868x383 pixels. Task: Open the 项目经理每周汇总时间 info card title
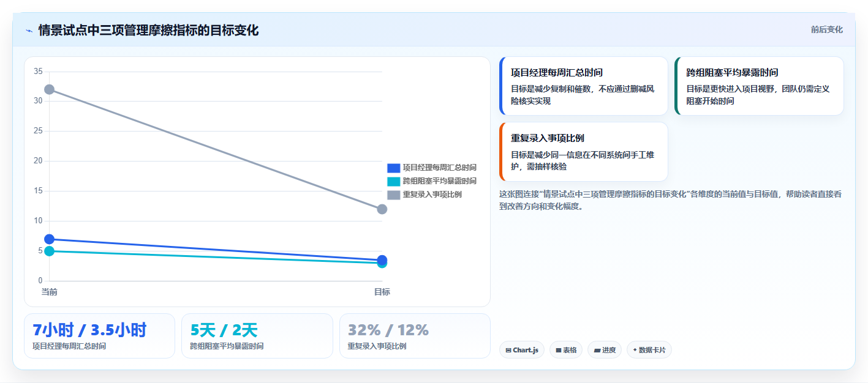[557, 73]
